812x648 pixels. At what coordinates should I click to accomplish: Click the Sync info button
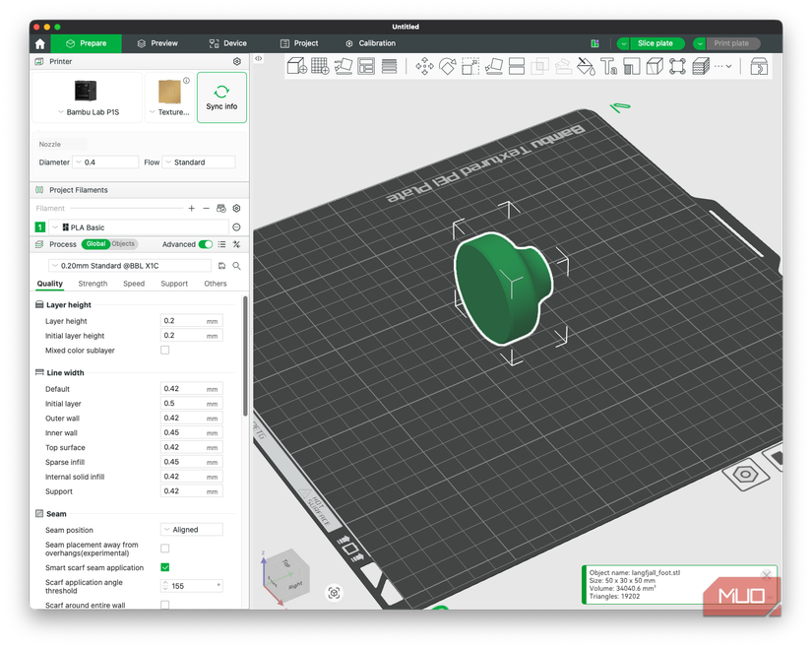pos(221,97)
